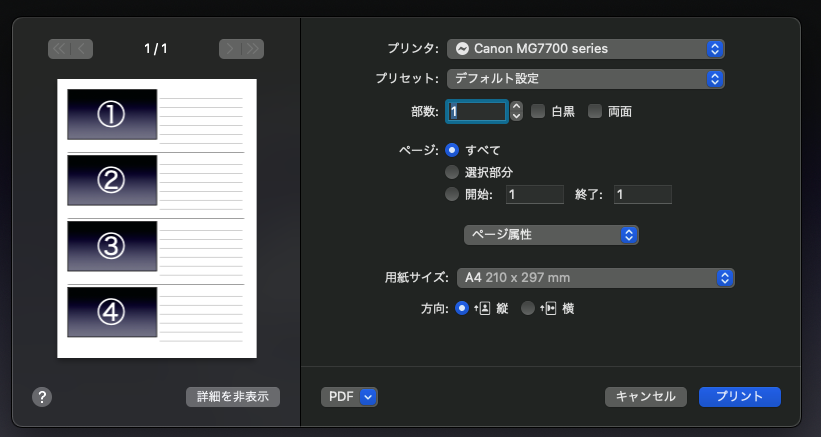Click the 終了 end page field
Screen dimensions: 821x437
coord(642,195)
